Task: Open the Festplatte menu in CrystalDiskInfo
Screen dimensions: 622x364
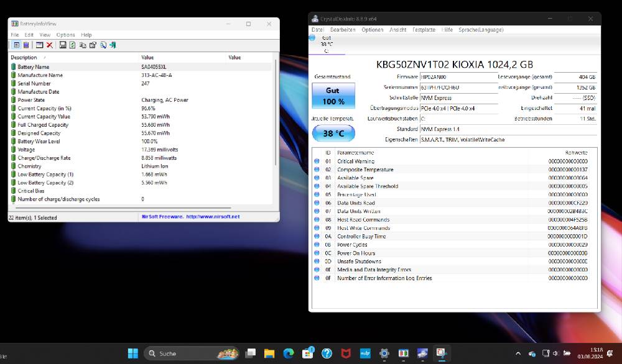Action: tap(424, 30)
